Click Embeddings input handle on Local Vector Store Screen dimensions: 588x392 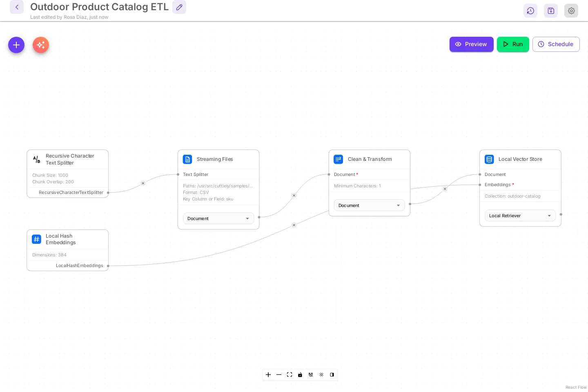coord(480,185)
